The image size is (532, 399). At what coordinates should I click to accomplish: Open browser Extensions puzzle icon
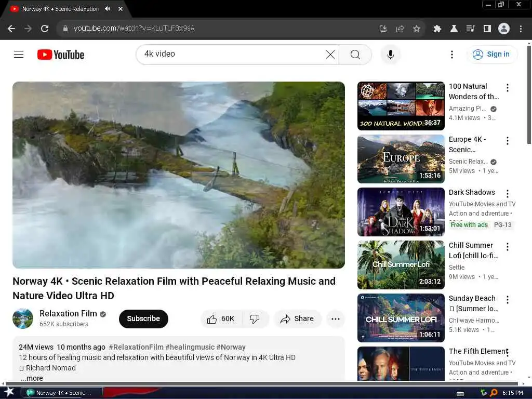(437, 29)
